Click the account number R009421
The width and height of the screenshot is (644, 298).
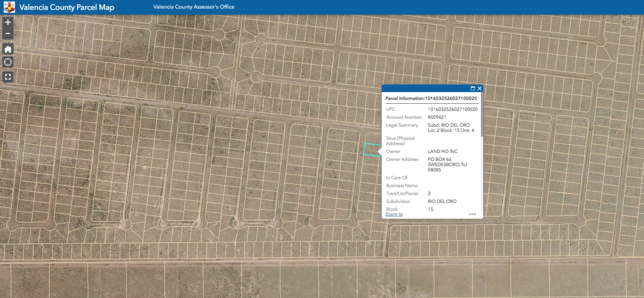coord(437,117)
